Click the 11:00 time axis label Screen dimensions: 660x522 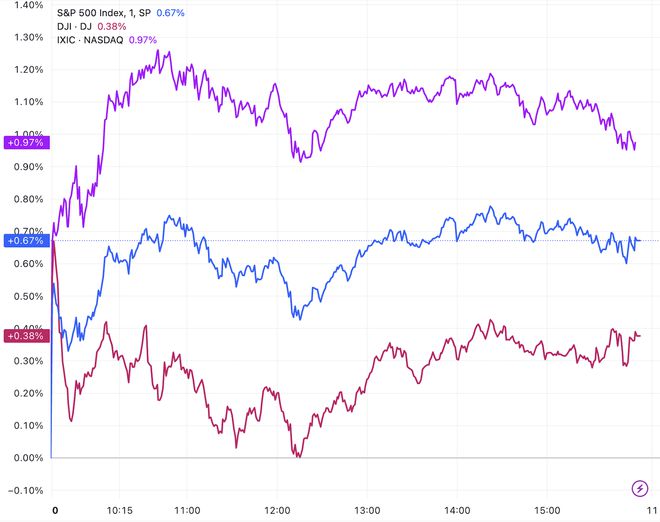click(187, 511)
